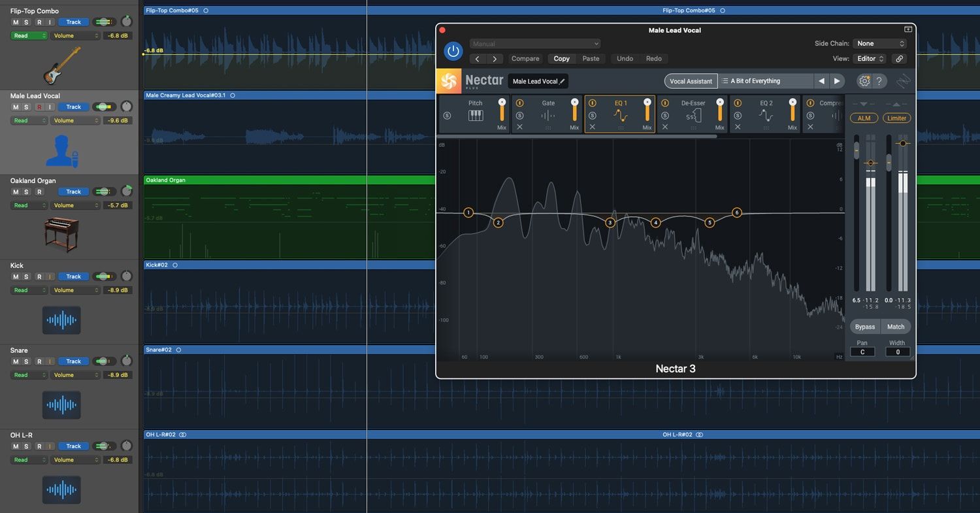Click the Male Lead Vocal pan knob
The width and height of the screenshot is (980, 513).
pyautogui.click(x=127, y=107)
